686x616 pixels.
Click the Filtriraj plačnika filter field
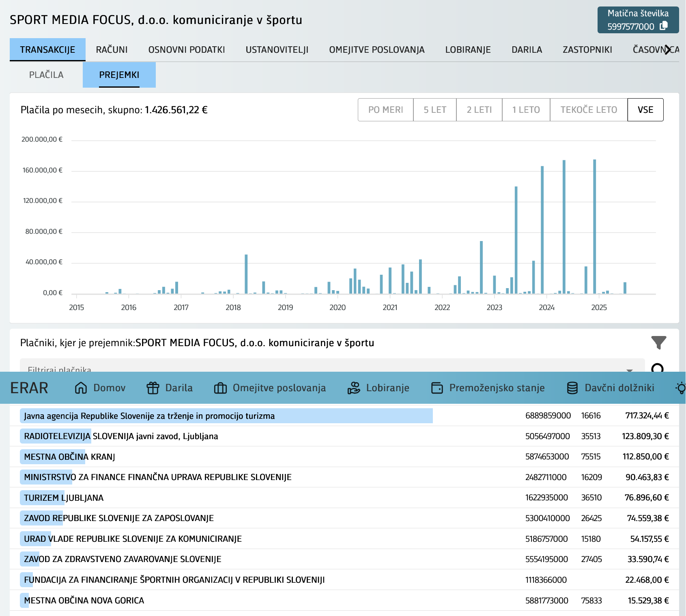tap(332, 365)
